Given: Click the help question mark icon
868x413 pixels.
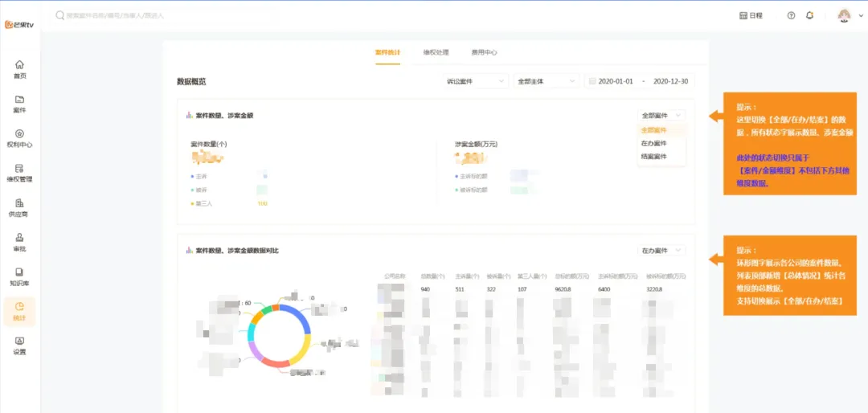Looking at the screenshot, I should [791, 15].
